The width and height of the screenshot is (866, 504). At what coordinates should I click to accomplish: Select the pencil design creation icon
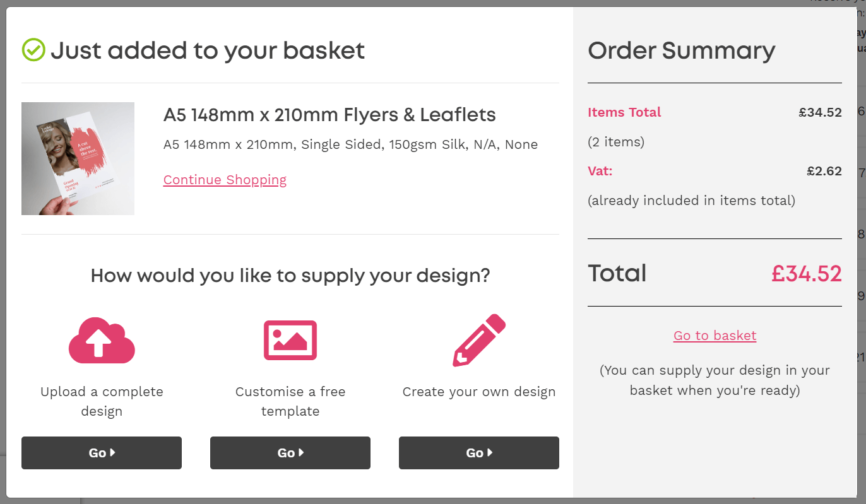click(478, 340)
